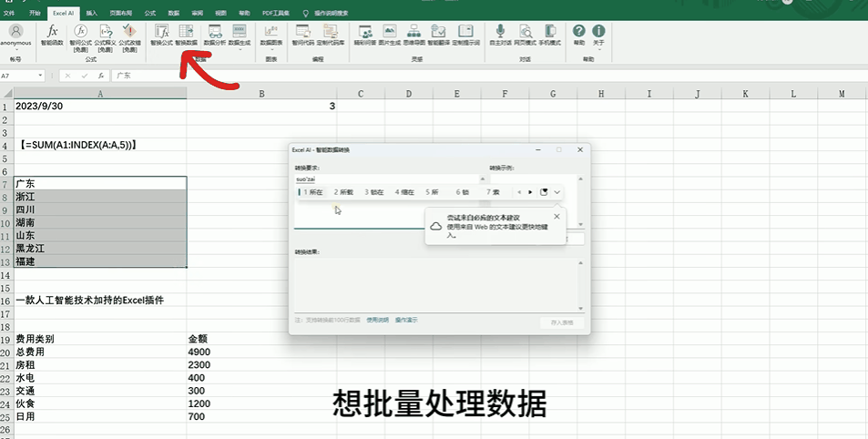Launch 智换数据 data conversion tool
868x439 pixels.
pyautogui.click(x=186, y=31)
